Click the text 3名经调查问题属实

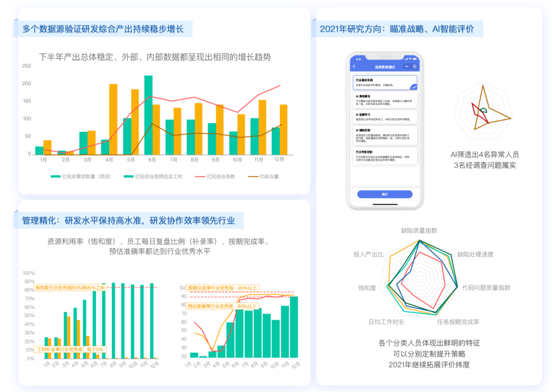coord(484,165)
